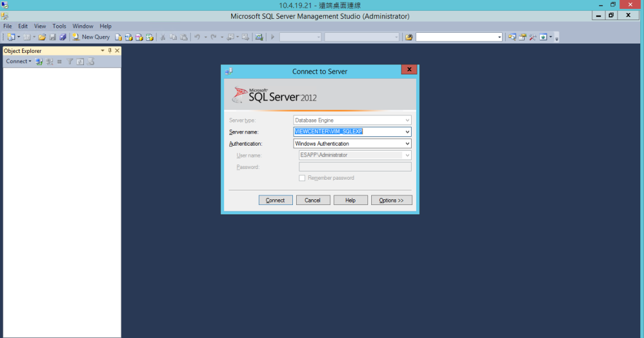Click the Analysis Services XMLA Query icon

click(x=150, y=37)
